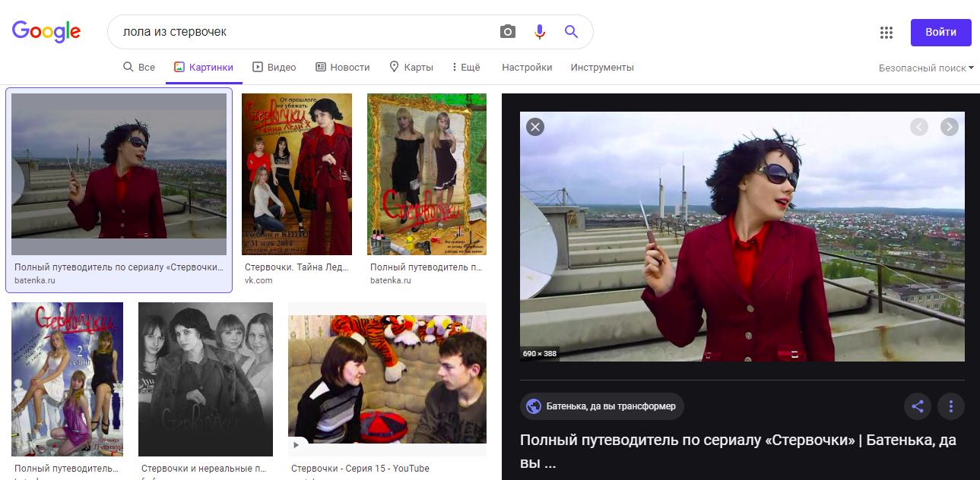Select the Картинки tab
The width and height of the screenshot is (980, 480).
pos(204,68)
